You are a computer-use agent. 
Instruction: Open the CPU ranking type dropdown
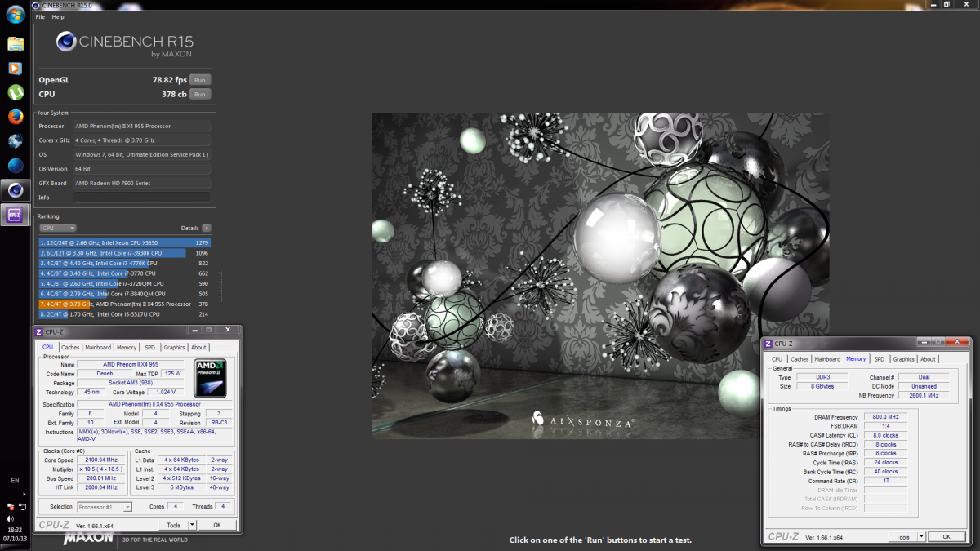click(58, 229)
